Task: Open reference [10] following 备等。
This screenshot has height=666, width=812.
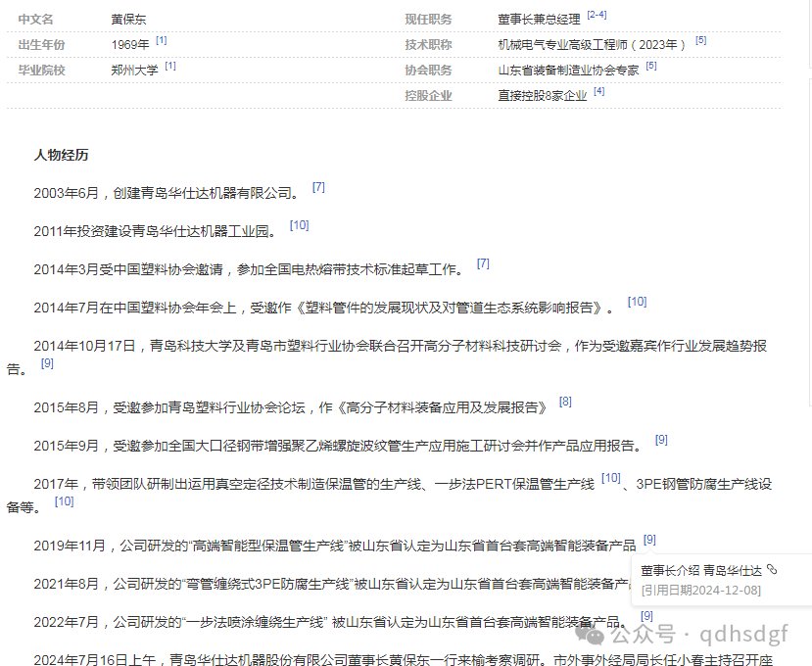Action: click(65, 501)
